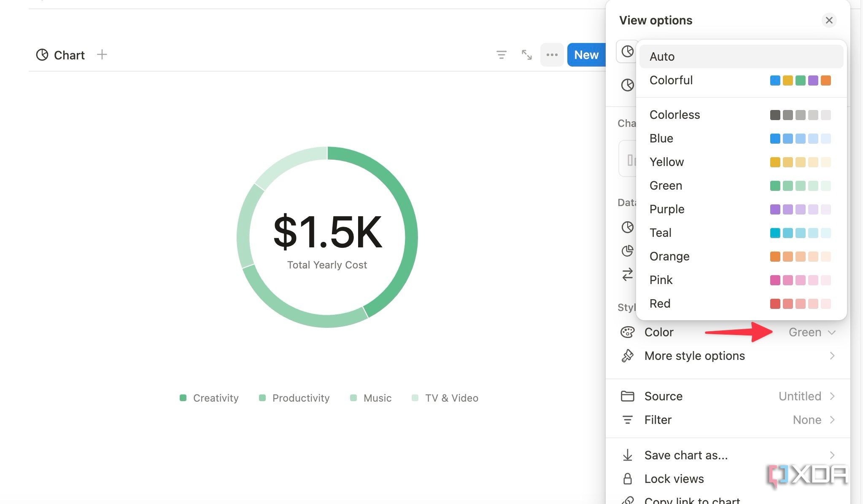Screen dimensions: 863x504
Task: Add a new view with the plus icon
Action: pyautogui.click(x=102, y=54)
